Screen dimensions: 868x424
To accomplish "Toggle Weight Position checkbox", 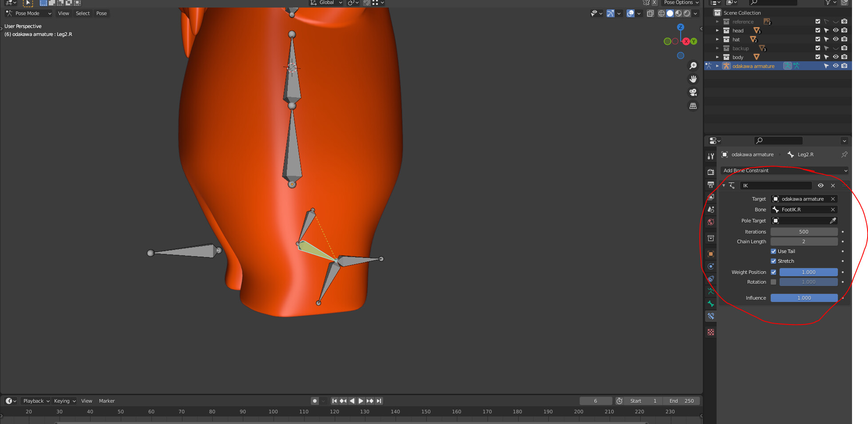I will coord(773,272).
